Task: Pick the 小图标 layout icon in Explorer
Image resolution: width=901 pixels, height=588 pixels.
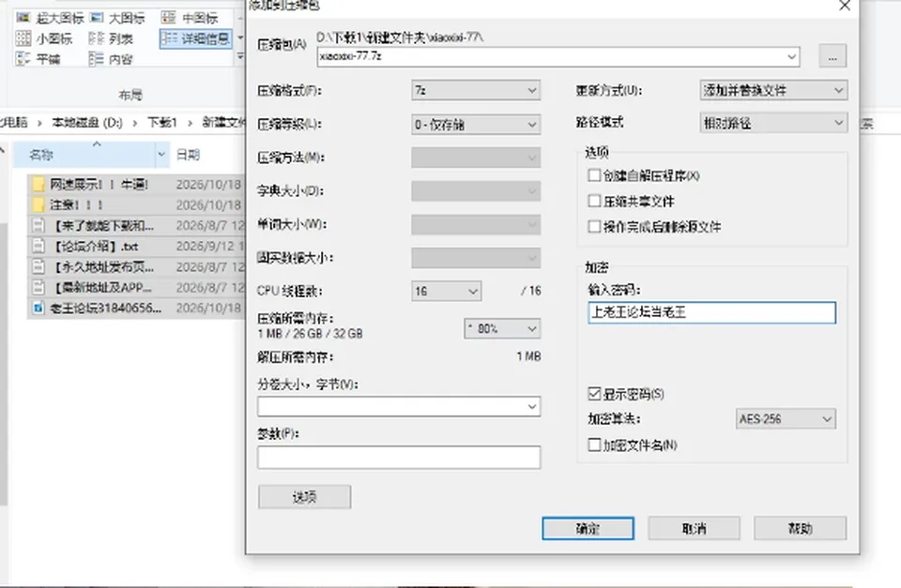Action: pos(23,38)
